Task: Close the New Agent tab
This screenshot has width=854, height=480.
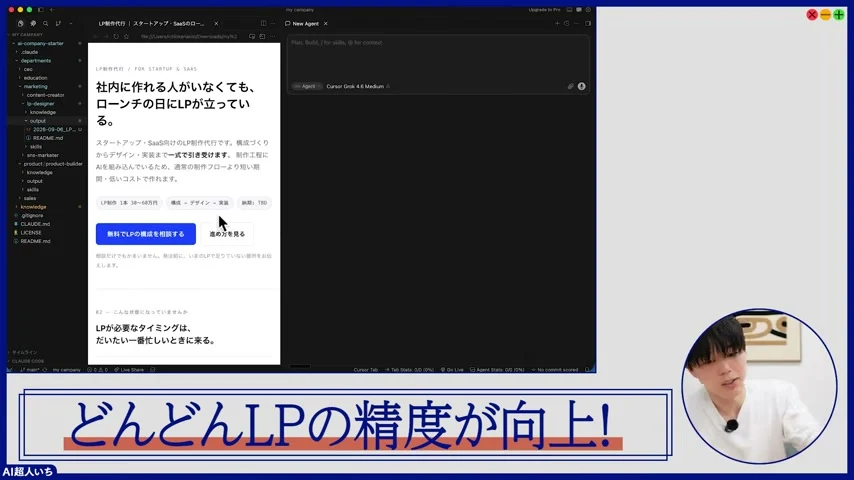Action: tap(326, 23)
